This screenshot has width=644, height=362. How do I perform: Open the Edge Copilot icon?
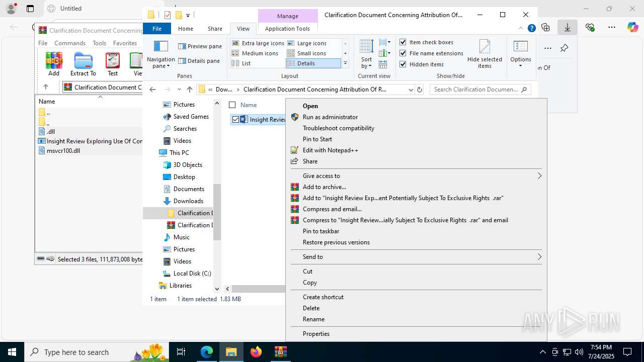(x=632, y=27)
